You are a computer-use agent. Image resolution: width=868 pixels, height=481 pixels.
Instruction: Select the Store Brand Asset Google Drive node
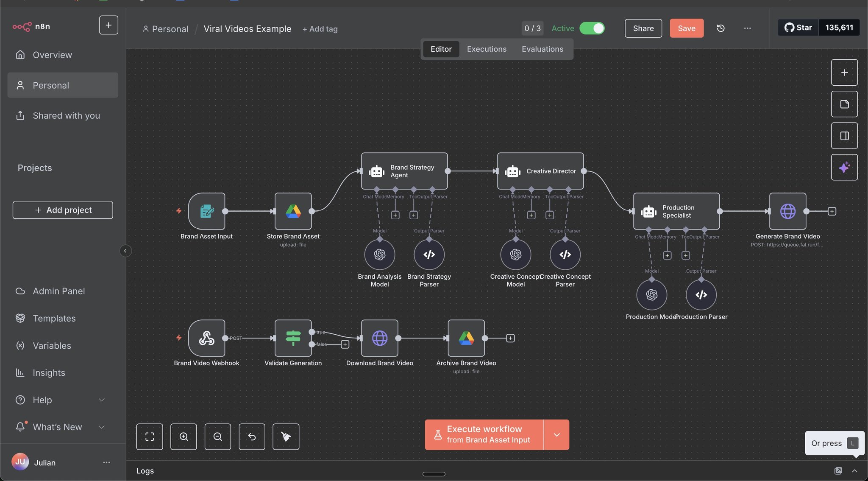(293, 211)
